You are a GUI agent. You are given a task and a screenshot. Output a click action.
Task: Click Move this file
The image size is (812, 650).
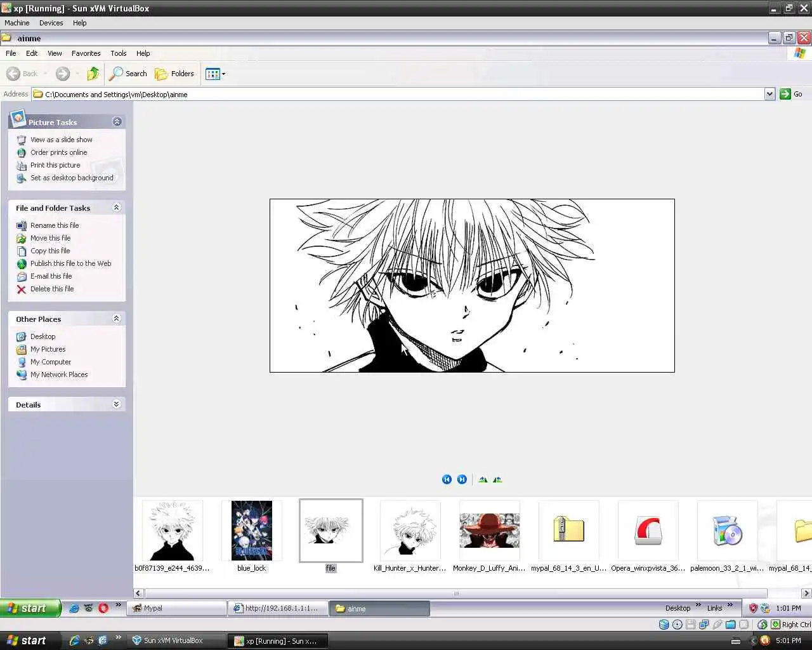(51, 238)
